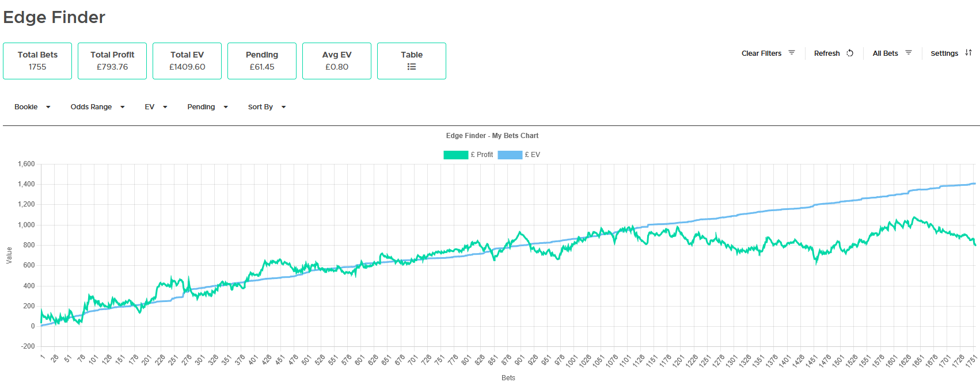Click the Avg EV summary card
The image size is (980, 386).
click(x=337, y=61)
